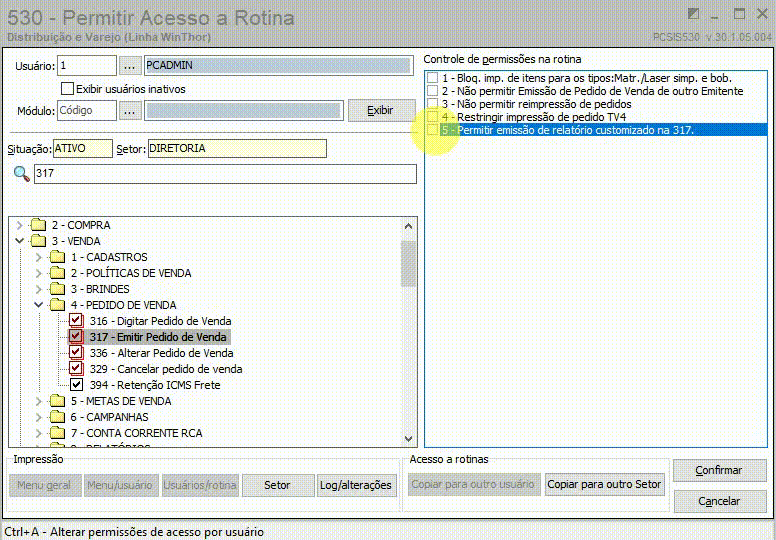Click the 2 - POLÍTICAS DE VENDA folder icon
The height and width of the screenshot is (540, 776).
coord(57,273)
